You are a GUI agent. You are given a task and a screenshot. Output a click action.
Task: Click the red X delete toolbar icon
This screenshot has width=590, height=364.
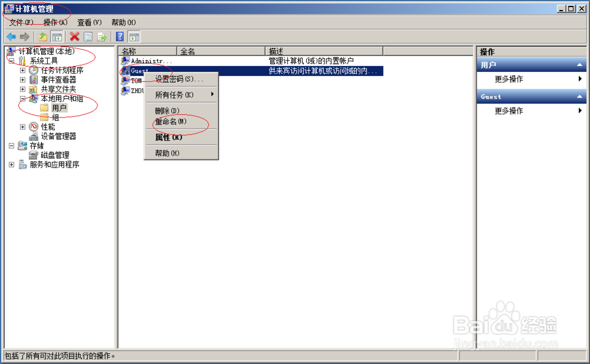coord(74,37)
